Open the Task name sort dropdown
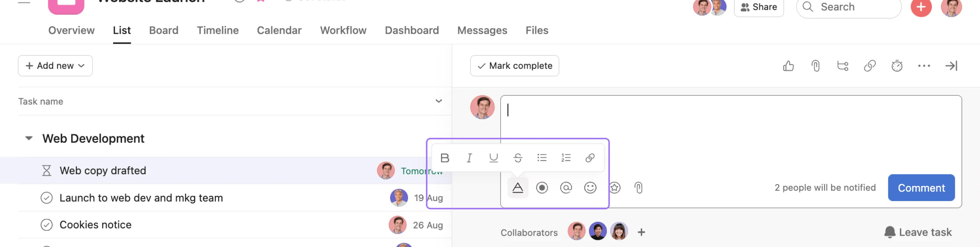The image size is (980, 247). click(438, 101)
